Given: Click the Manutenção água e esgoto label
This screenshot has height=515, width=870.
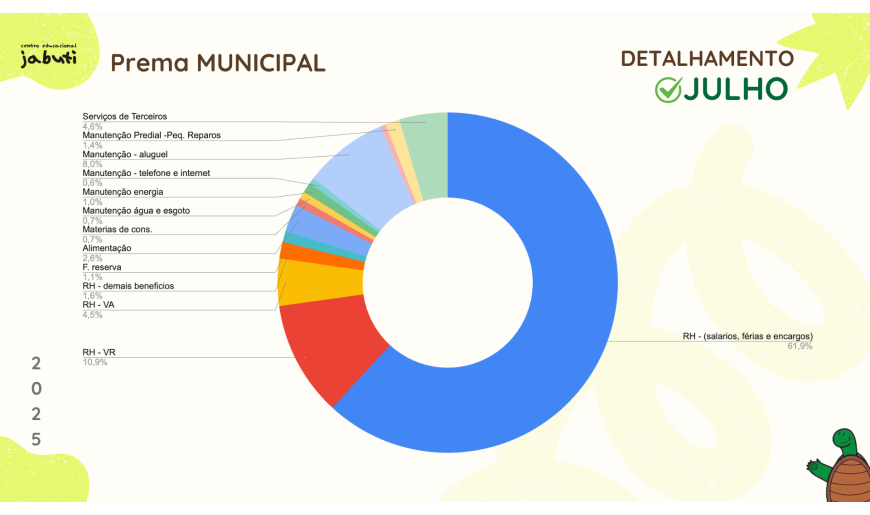Looking at the screenshot, I should point(135,210).
